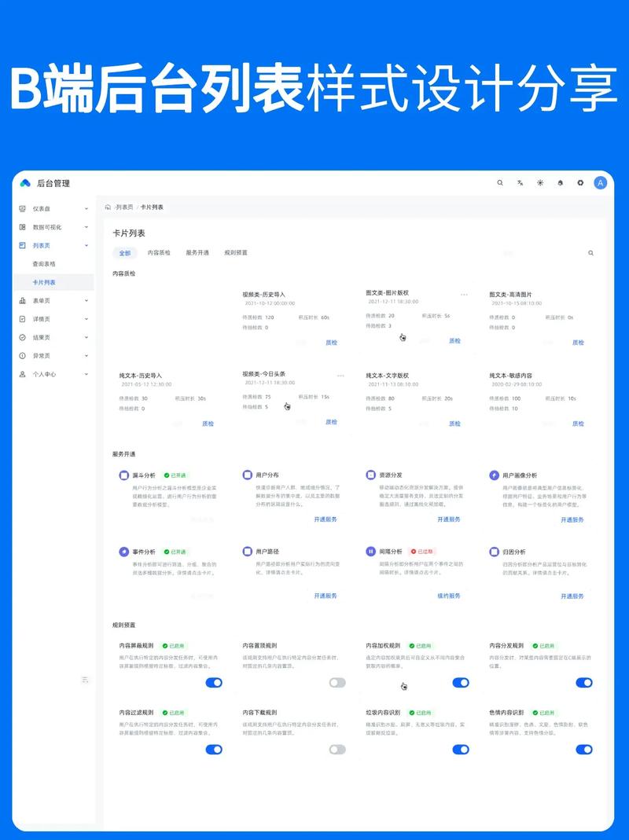Disable the 内容屏蔽规则 toggle

coord(213,683)
